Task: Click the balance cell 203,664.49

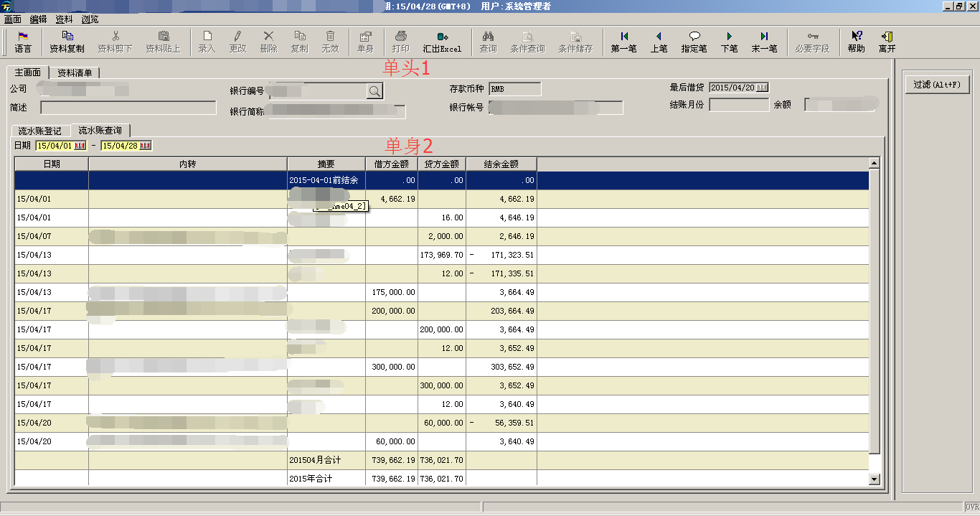Action: (x=501, y=311)
